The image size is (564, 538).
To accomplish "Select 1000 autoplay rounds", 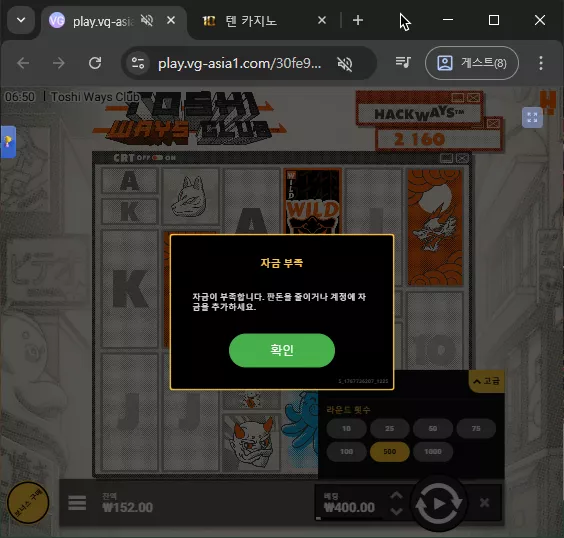I will [x=433, y=452].
